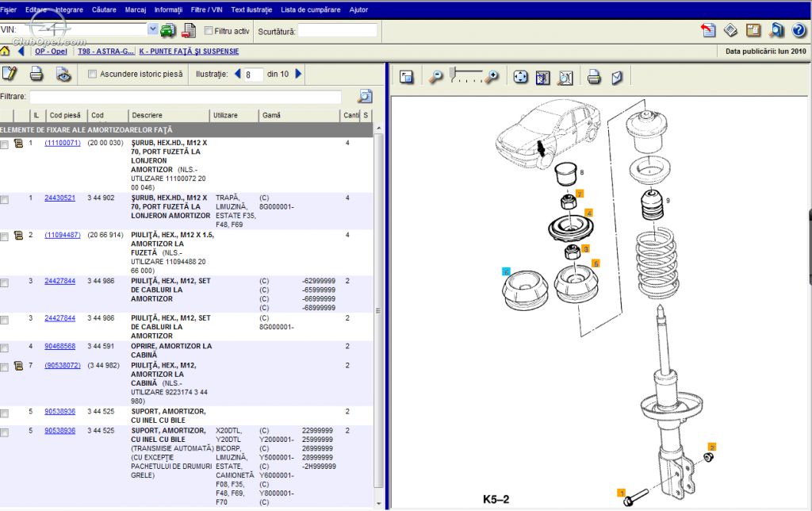
Task: Focus the Scurtătură input field
Action: 338,31
